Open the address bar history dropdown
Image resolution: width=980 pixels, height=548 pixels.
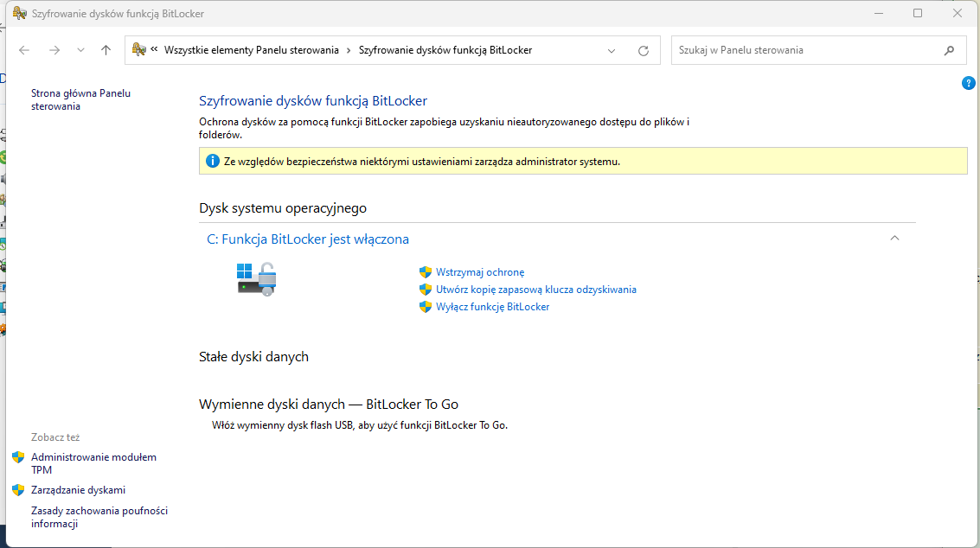[612, 51]
